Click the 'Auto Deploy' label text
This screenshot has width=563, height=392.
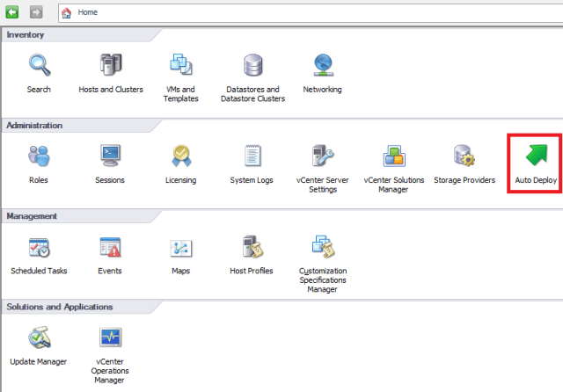tap(536, 180)
